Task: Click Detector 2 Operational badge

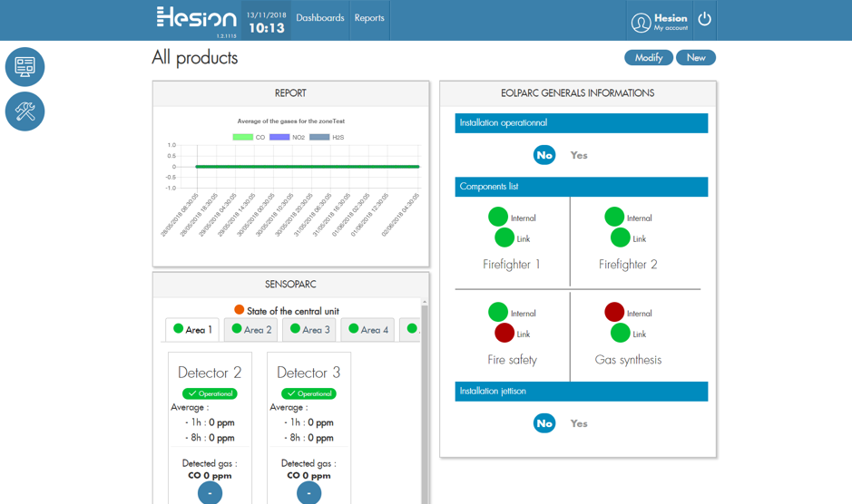Action: [x=210, y=393]
